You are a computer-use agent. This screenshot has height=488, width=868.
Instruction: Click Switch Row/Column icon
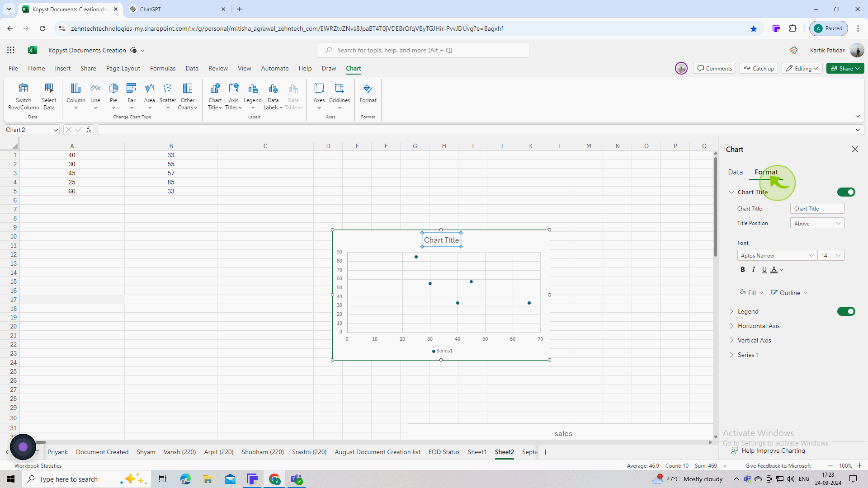tap(24, 96)
